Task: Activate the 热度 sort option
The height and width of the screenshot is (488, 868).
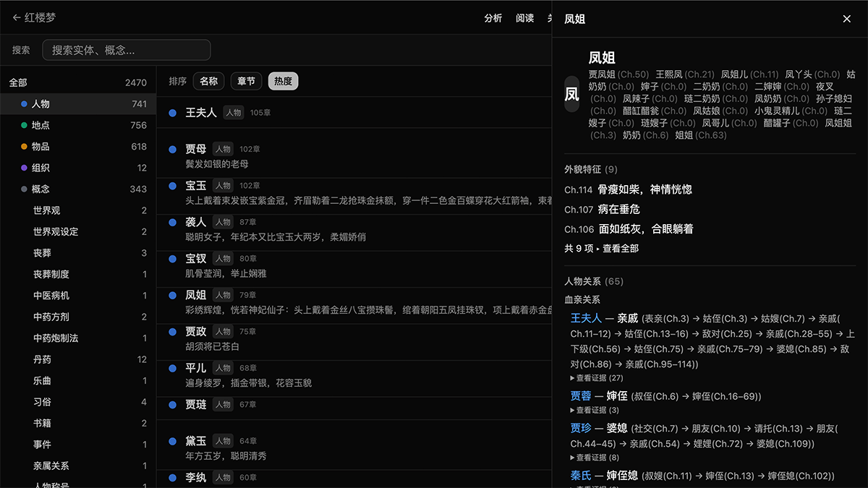Action: [283, 81]
